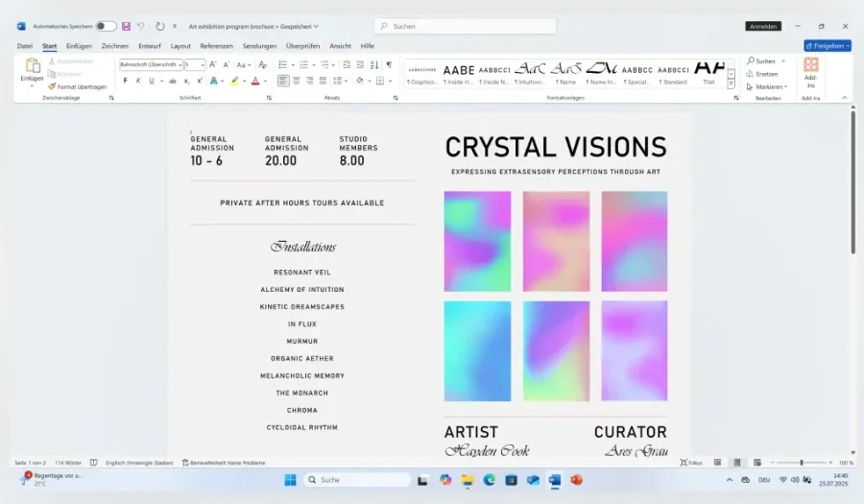Screen dimensions: 864x504
Task: Clear all formatting with the eraser A icon
Action: point(263,64)
